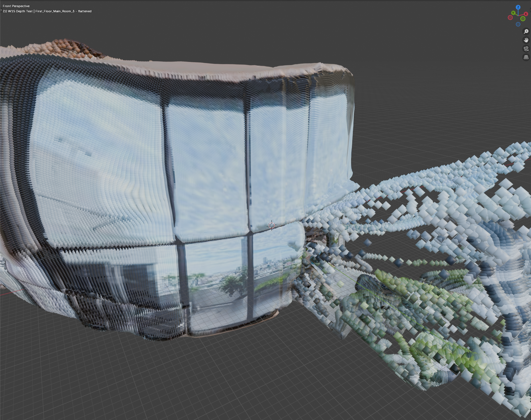Click the 'Front Perspective' view label

16,6
